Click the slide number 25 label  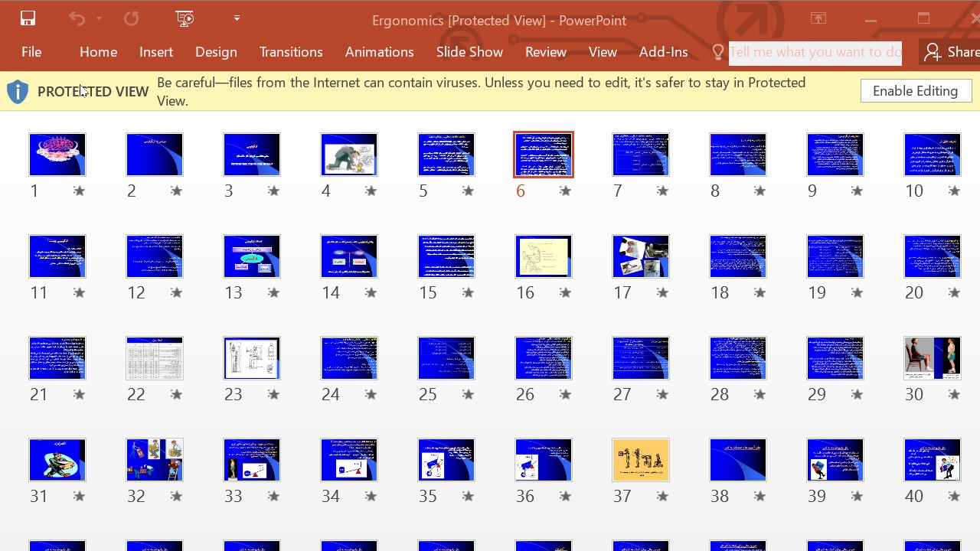[428, 394]
